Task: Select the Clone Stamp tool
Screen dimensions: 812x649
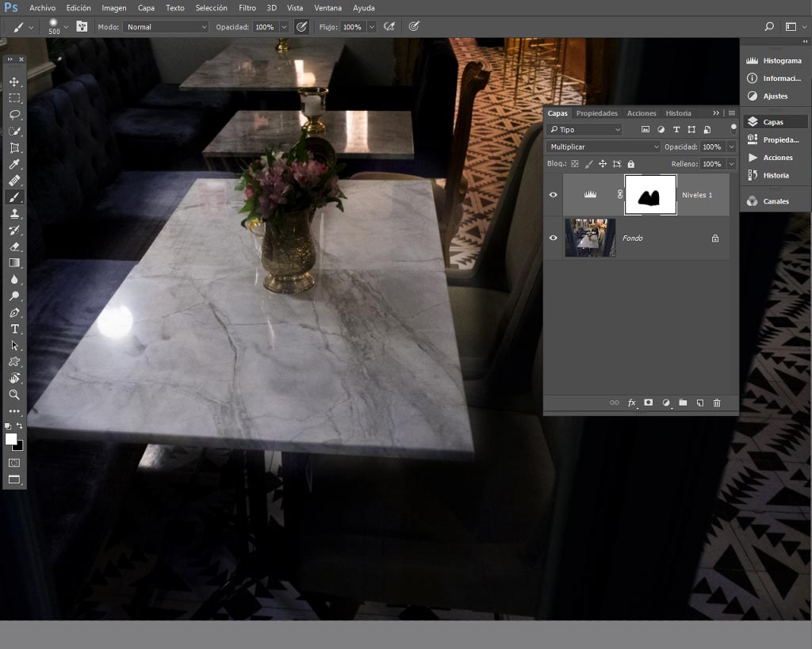Action: pyautogui.click(x=14, y=214)
